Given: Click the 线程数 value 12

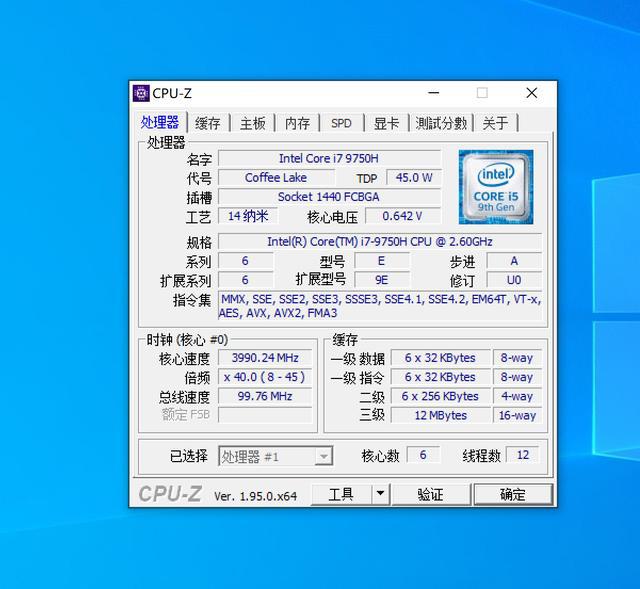Looking at the screenshot, I should [x=522, y=455].
